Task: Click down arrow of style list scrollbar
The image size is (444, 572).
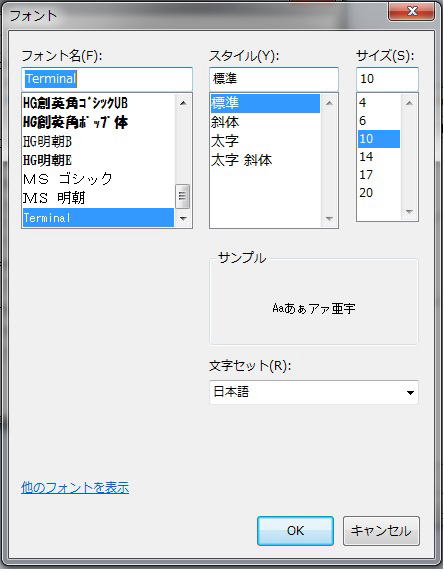Action: click(x=329, y=219)
